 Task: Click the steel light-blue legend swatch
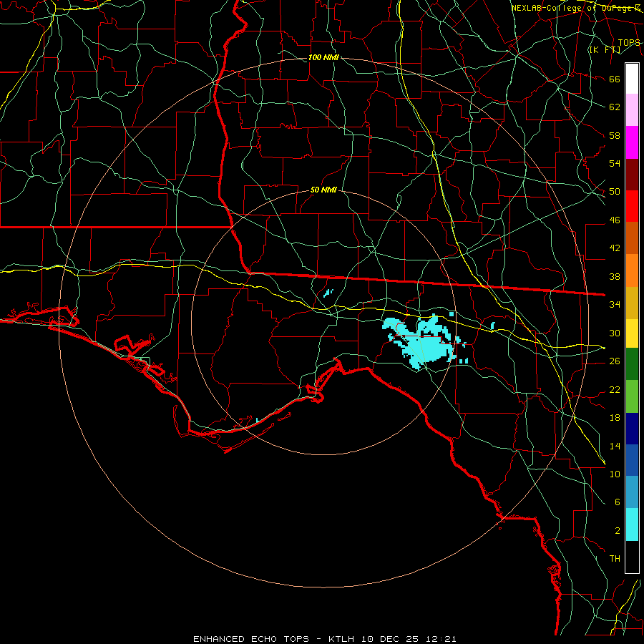[x=632, y=492]
